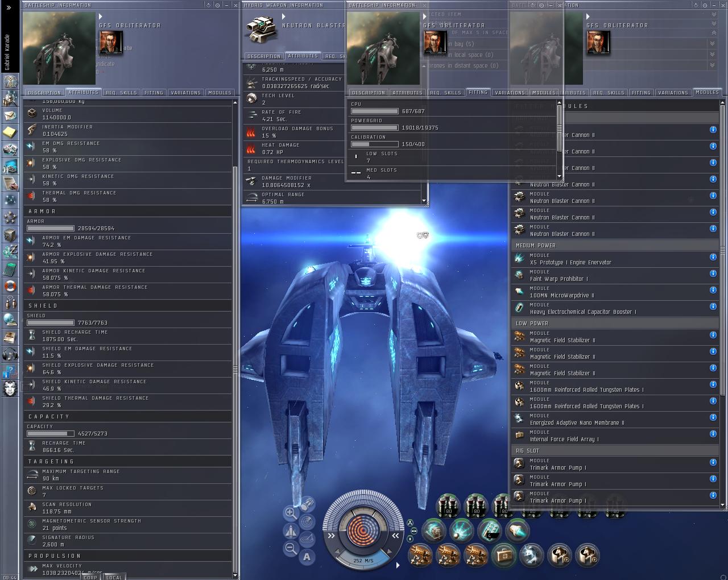
Task: Activate the MicroWarpdrive module in HUD
Action: [x=517, y=531]
